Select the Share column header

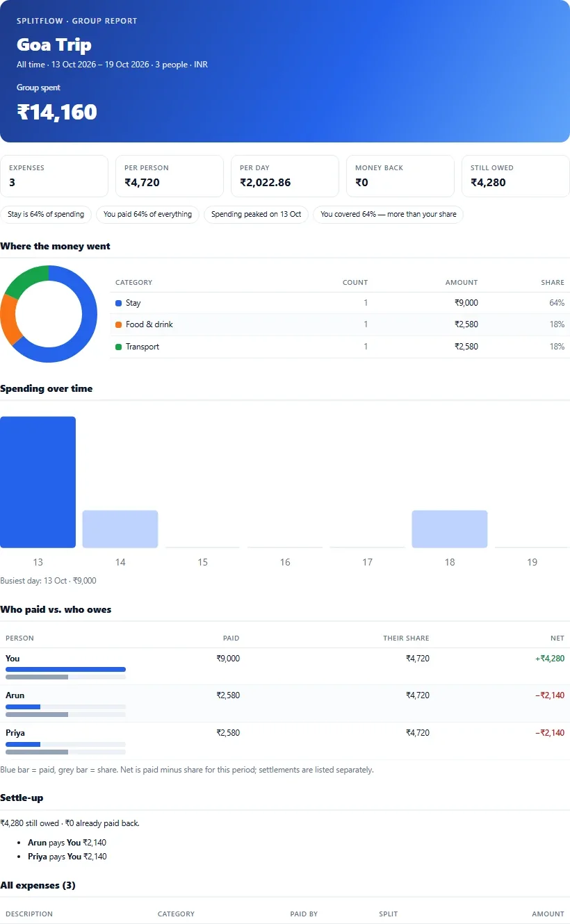click(x=553, y=283)
